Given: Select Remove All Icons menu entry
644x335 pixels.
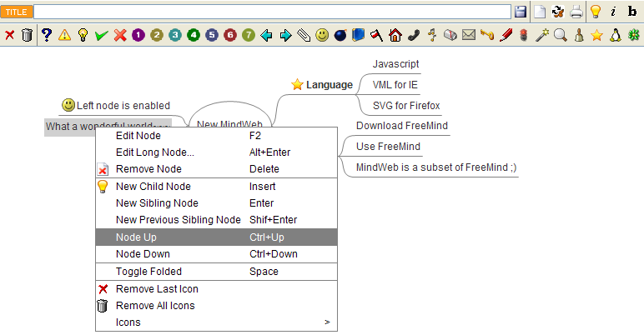Looking at the screenshot, I should pos(216,306).
